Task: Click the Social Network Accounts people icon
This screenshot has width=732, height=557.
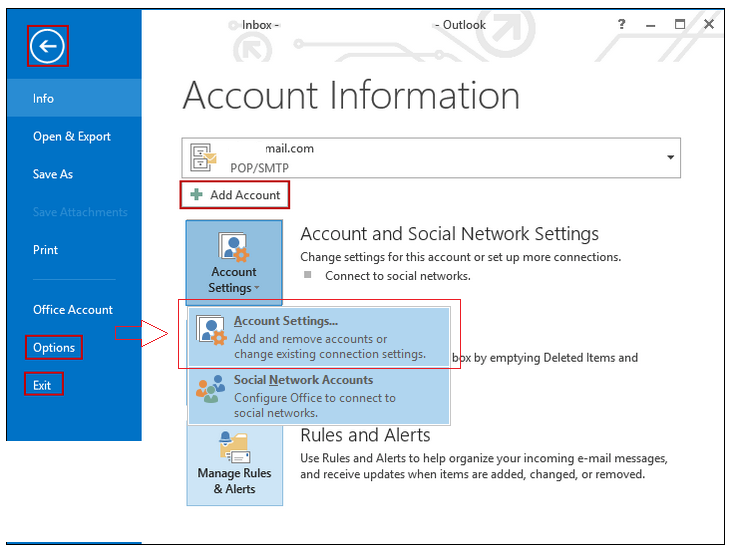Action: click(x=210, y=388)
